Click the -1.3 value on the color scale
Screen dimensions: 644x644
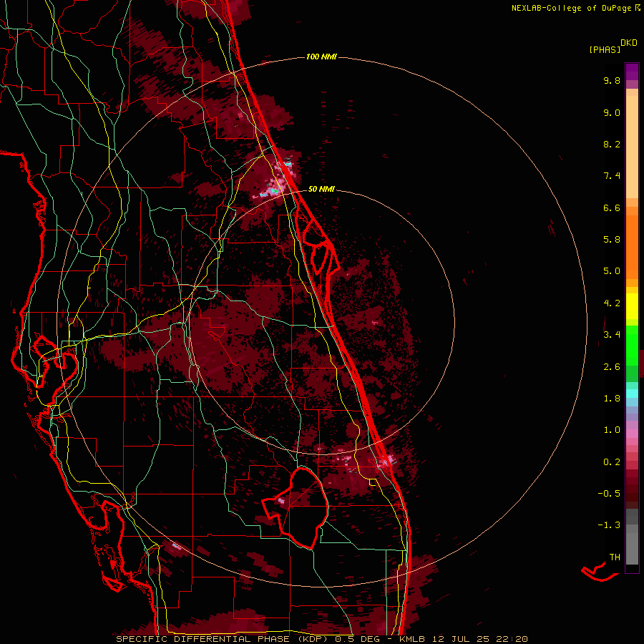pos(609,525)
